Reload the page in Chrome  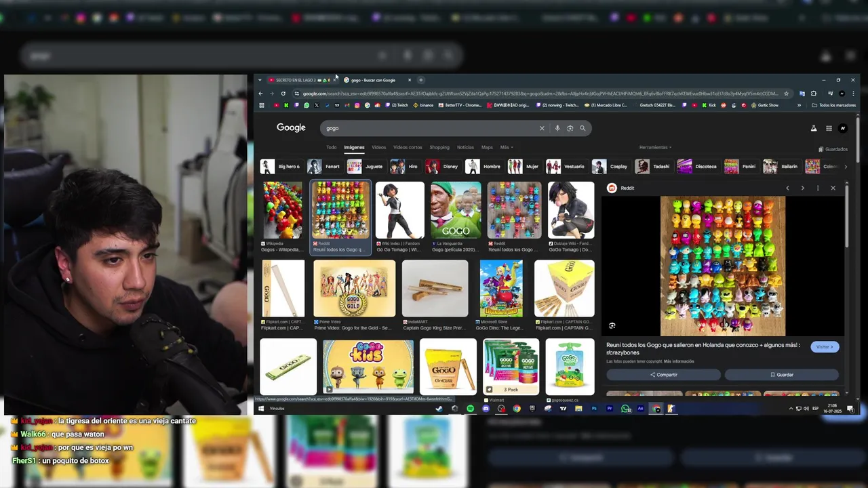(283, 94)
